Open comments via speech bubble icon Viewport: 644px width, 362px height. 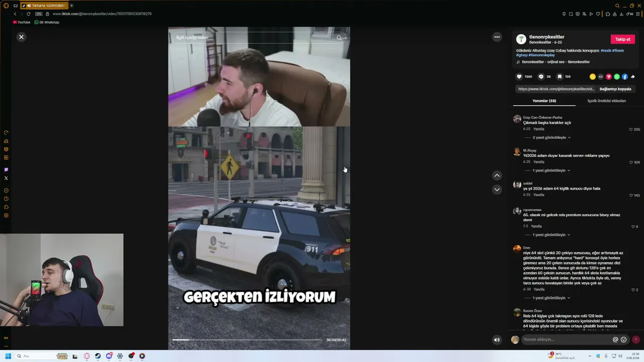pyautogui.click(x=541, y=76)
